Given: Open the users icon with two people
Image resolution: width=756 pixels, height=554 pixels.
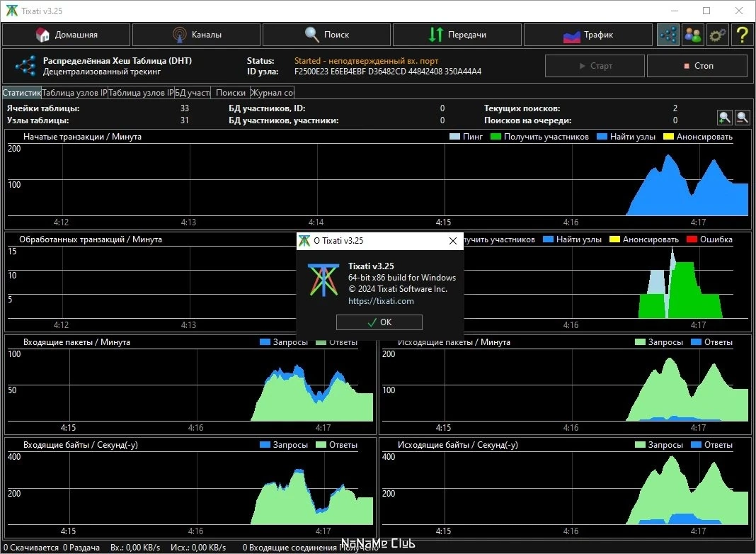Looking at the screenshot, I should pyautogui.click(x=693, y=35).
